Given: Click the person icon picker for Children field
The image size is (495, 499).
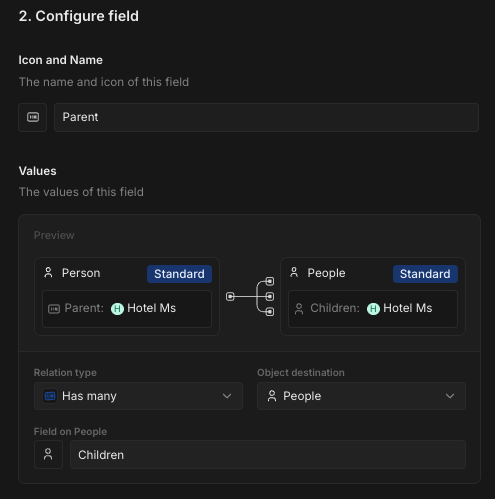Looking at the screenshot, I should (48, 455).
